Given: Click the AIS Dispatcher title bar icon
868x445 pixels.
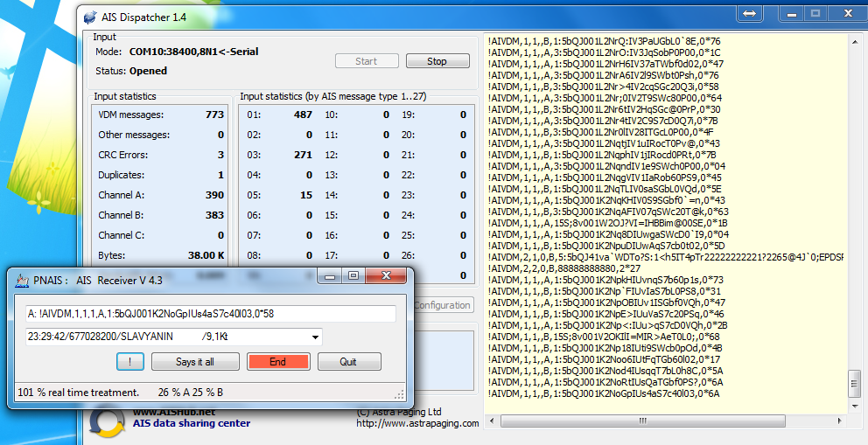Looking at the screenshot, I should click(x=89, y=17).
